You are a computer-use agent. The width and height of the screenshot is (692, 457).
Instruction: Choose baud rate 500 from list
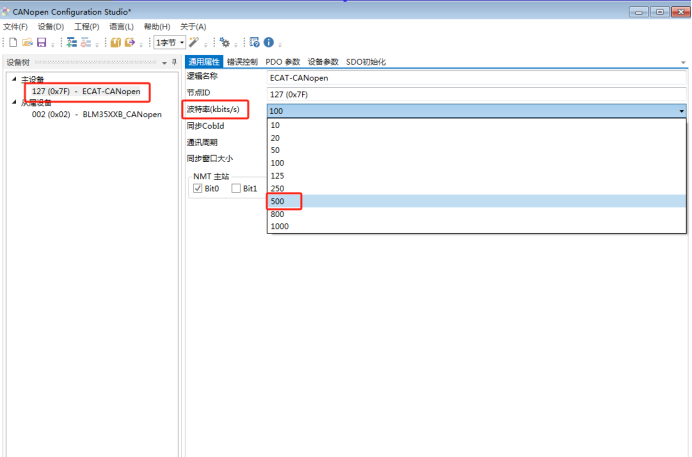[477, 201]
